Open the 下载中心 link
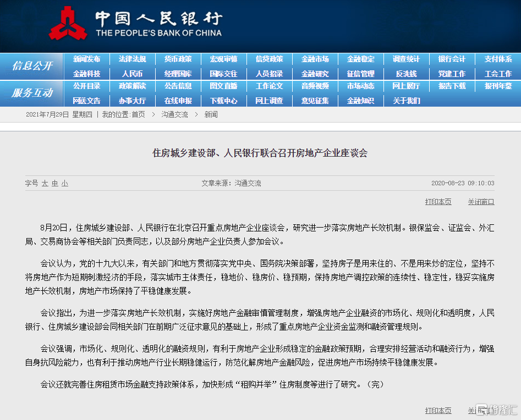 (223, 101)
